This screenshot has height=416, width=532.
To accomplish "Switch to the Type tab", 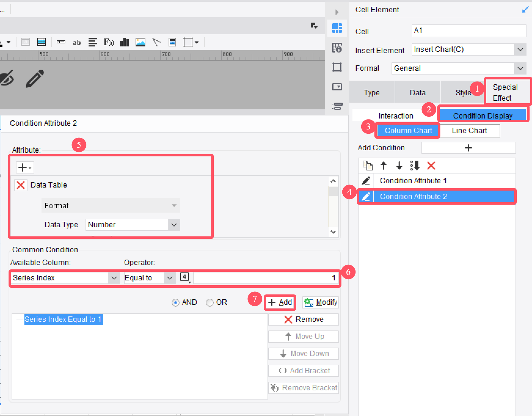I will (372, 93).
